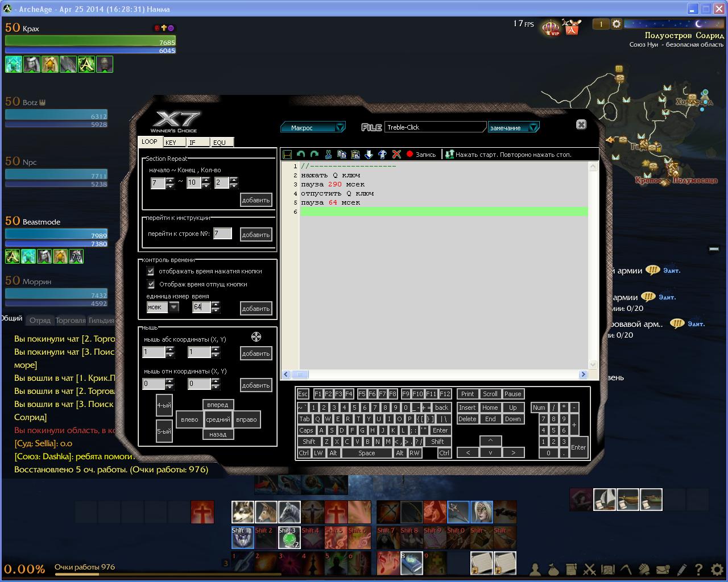
Task: Open the gear icon beside the clock
Action: coord(617,24)
